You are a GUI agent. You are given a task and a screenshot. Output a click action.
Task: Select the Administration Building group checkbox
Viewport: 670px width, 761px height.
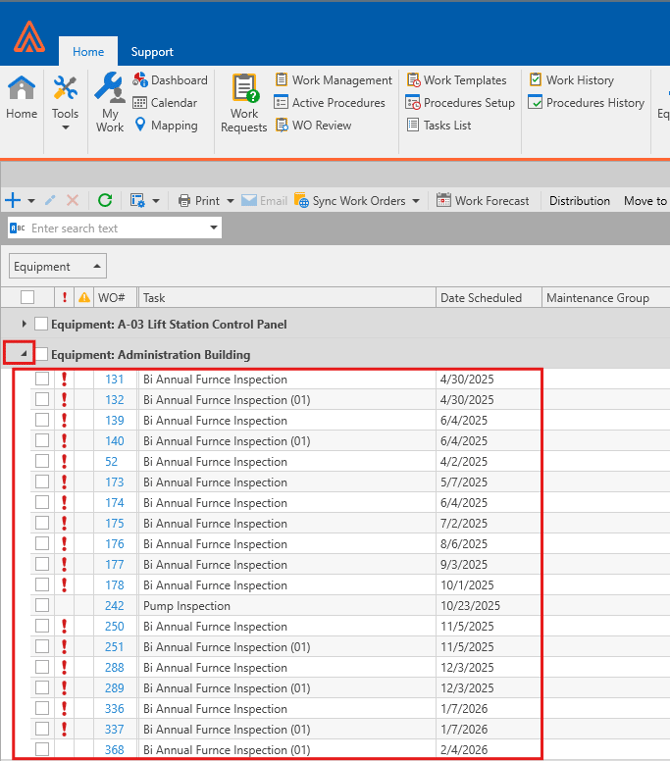point(41,354)
